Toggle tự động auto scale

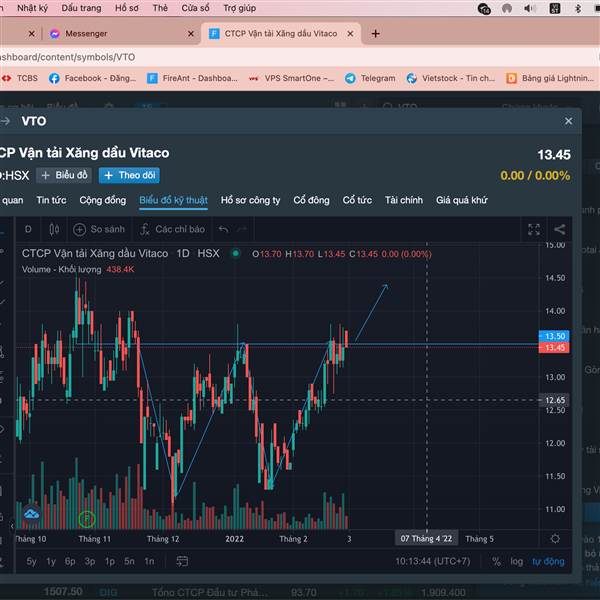(x=548, y=561)
